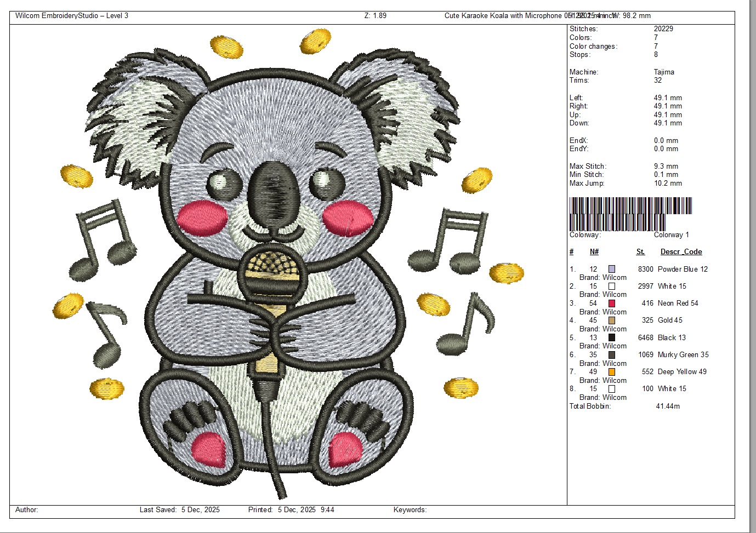Choose the Deep Yellow 49 swatch
The image size is (756, 533).
[612, 372]
